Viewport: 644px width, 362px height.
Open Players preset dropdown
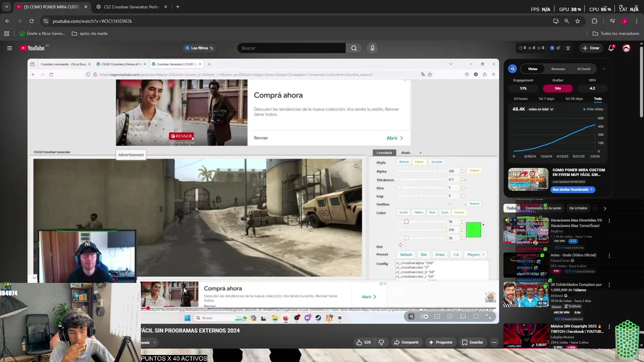pyautogui.click(x=475, y=254)
